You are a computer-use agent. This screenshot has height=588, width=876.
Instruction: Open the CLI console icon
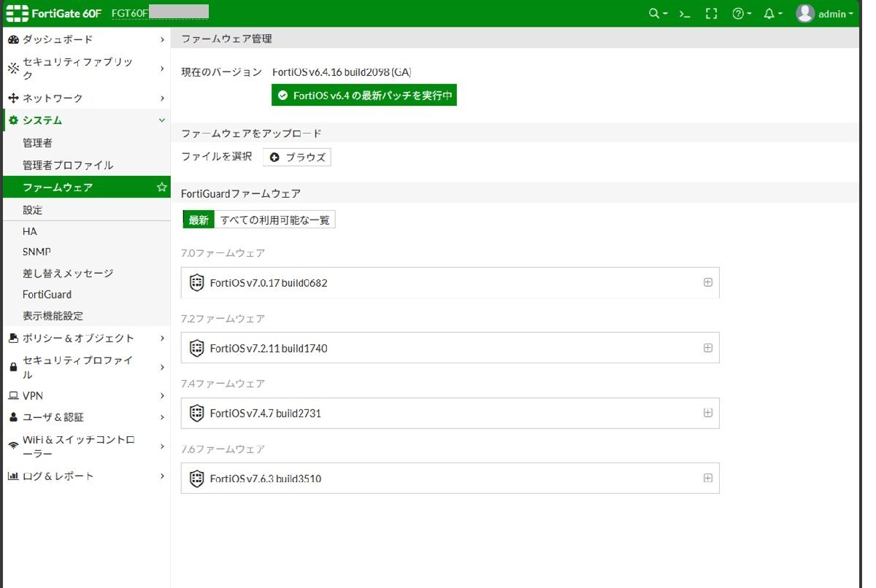(x=685, y=14)
